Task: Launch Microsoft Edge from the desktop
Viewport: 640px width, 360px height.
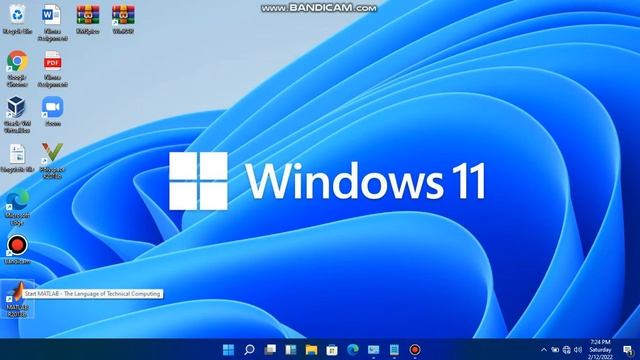Action: click(17, 207)
